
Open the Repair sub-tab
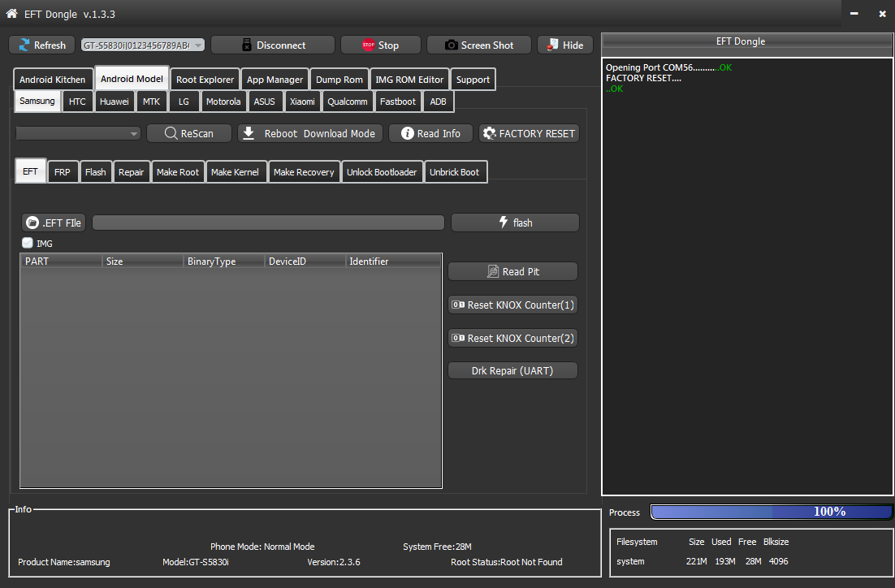click(131, 172)
